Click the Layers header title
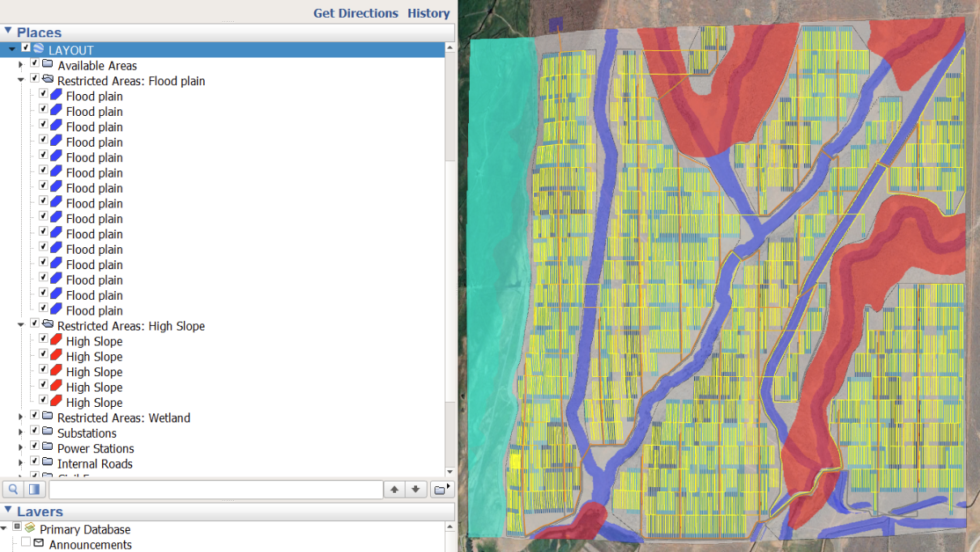 [x=40, y=511]
